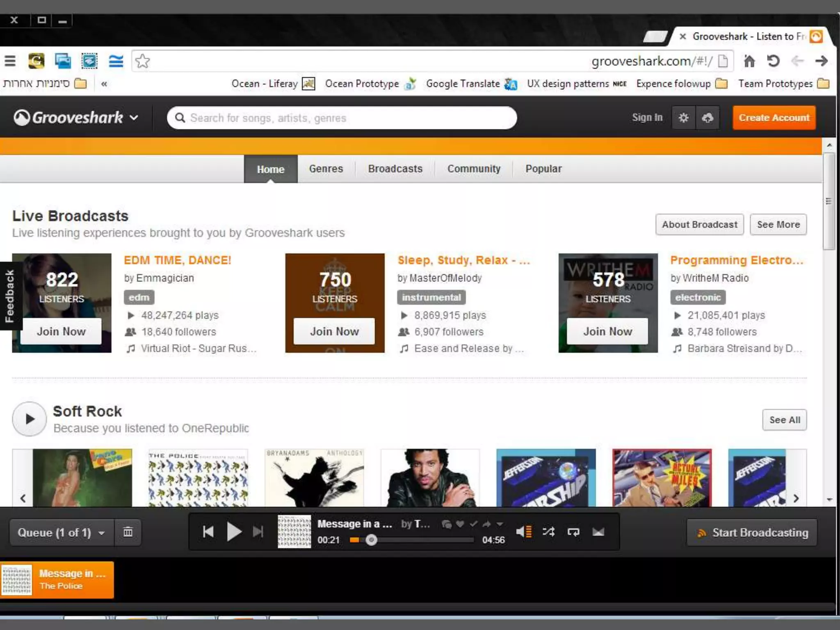The width and height of the screenshot is (840, 630).
Task: Toggle shuffle in the player bar
Action: (x=548, y=532)
